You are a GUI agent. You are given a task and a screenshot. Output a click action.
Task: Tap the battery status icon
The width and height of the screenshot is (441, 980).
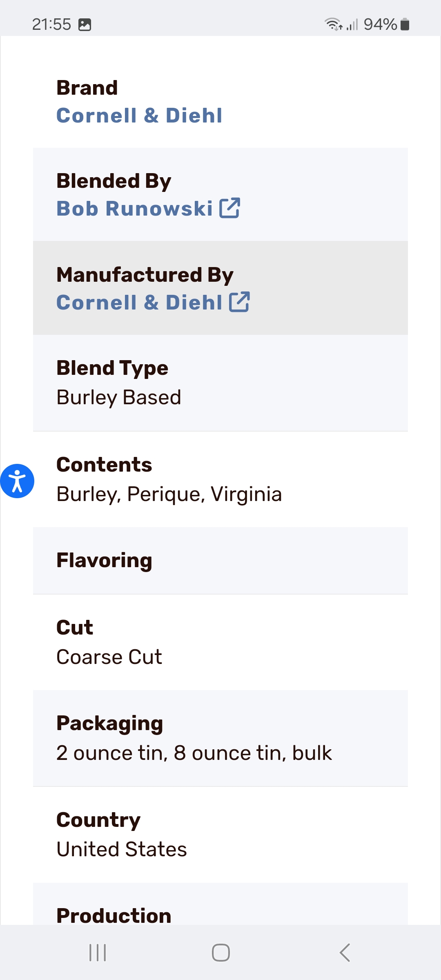[x=405, y=24]
